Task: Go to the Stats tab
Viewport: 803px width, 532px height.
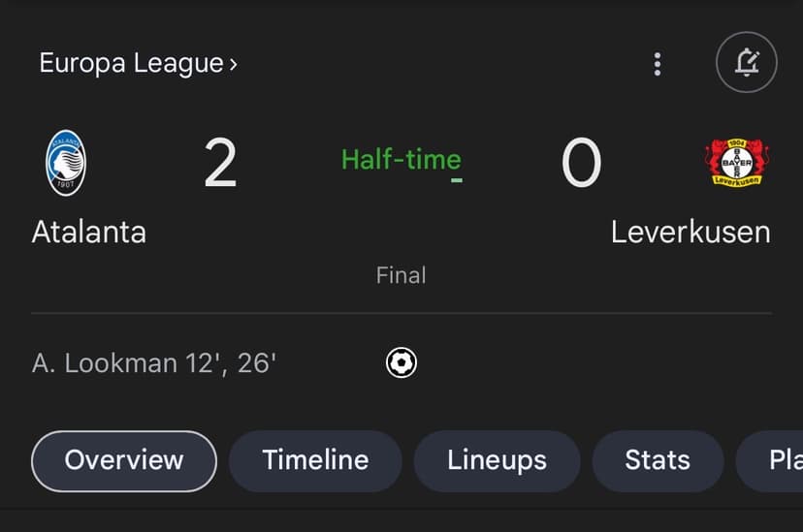Action: tap(657, 460)
